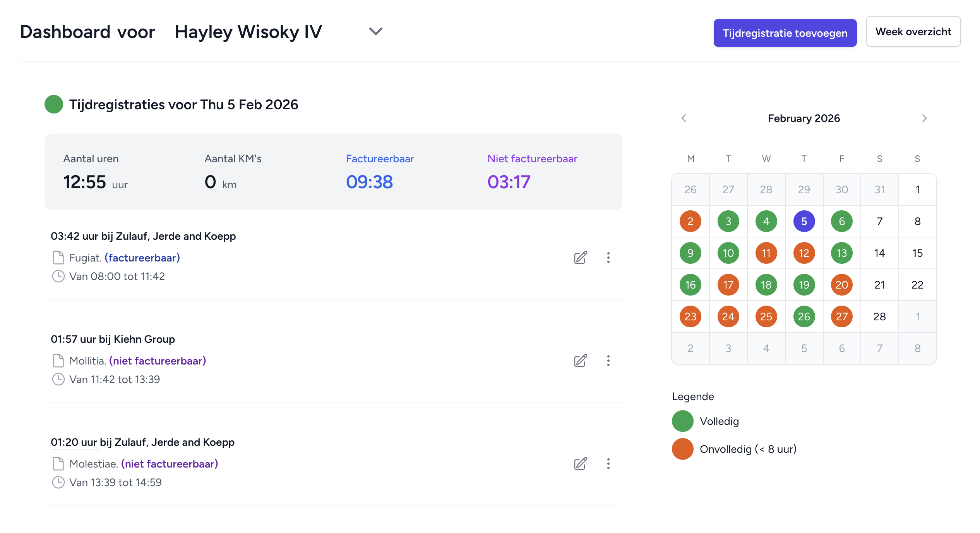Edit the Molestiae time entry
The height and width of the screenshot is (533, 980).
point(581,464)
